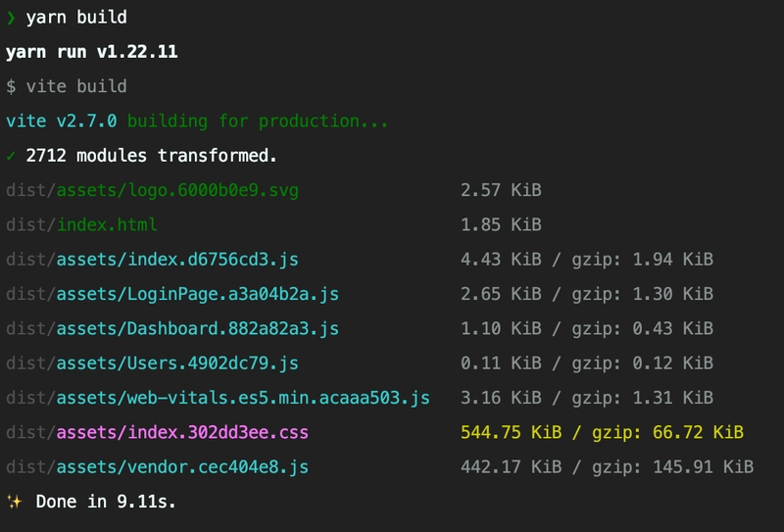Click the dist/index.html file path
784x532 pixels.
81,224
